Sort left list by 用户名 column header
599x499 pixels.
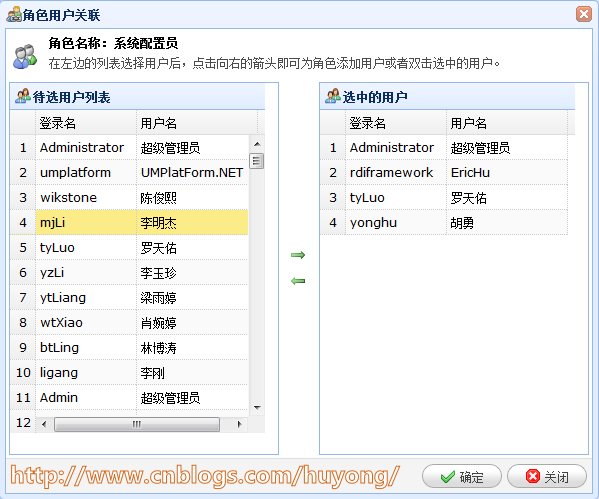[x=197, y=123]
